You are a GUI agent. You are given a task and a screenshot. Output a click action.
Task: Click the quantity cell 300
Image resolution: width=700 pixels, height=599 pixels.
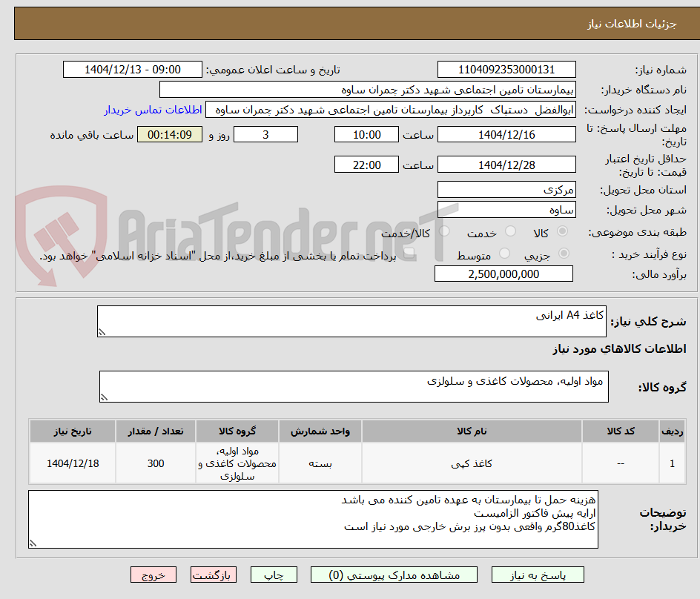(156, 464)
